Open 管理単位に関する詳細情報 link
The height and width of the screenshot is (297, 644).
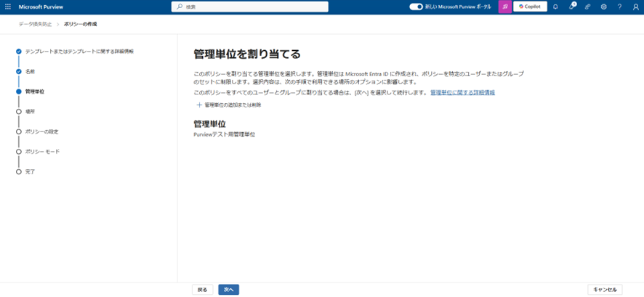point(462,93)
